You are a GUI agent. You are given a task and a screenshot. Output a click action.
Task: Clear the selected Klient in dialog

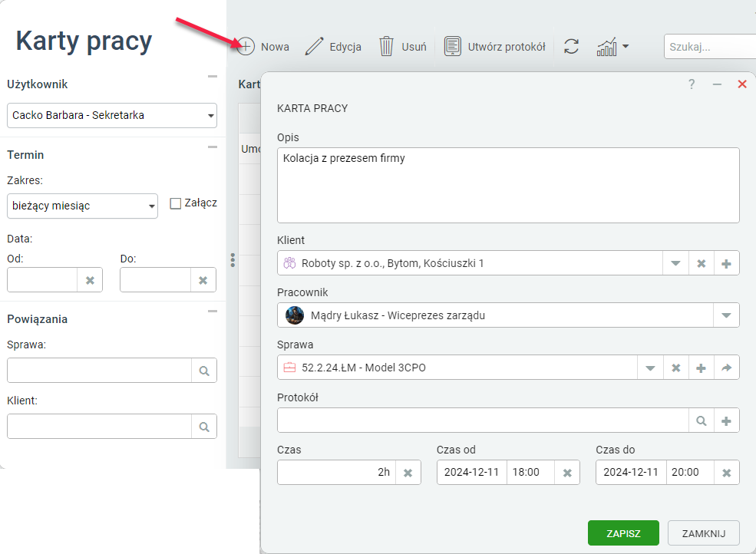pyautogui.click(x=701, y=263)
